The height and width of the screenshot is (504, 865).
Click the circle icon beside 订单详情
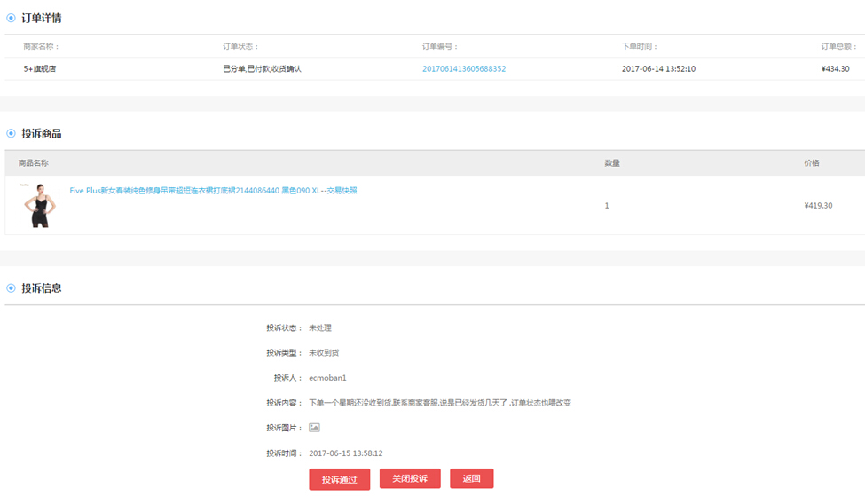pyautogui.click(x=11, y=18)
